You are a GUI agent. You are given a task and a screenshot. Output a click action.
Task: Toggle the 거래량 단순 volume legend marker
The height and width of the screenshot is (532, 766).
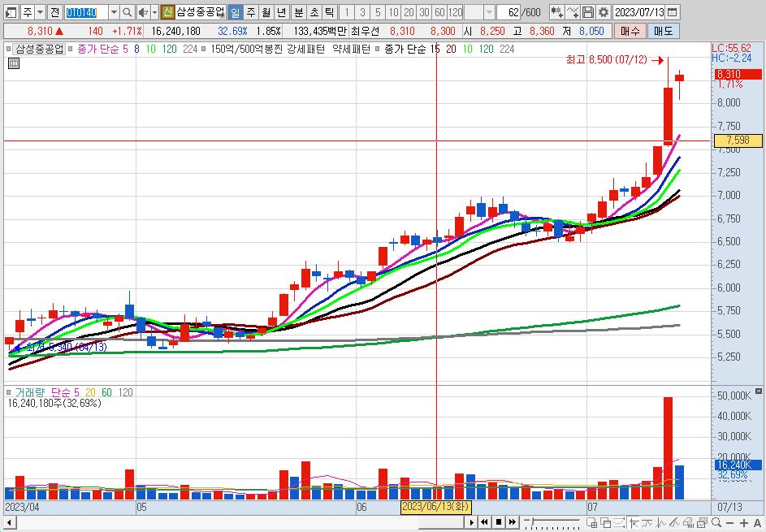8,392
